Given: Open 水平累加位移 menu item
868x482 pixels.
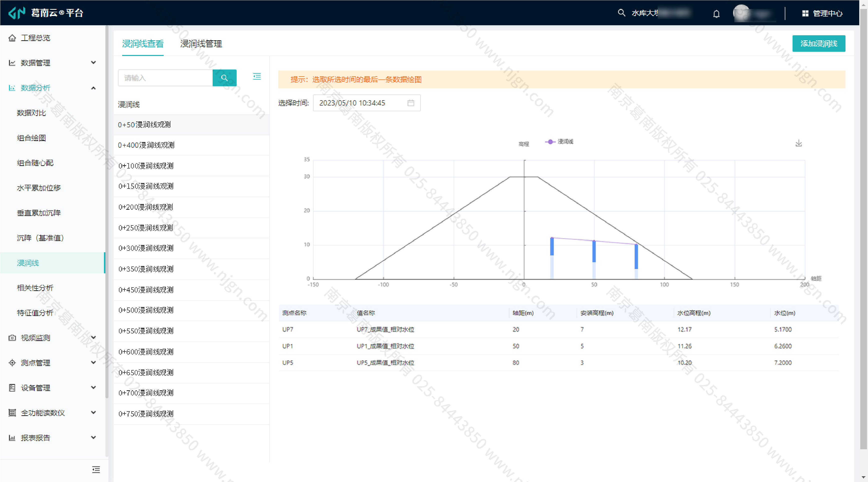Looking at the screenshot, I should pos(39,188).
